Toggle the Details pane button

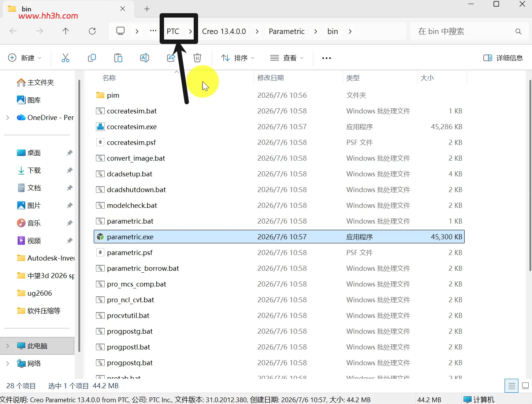[x=503, y=58]
